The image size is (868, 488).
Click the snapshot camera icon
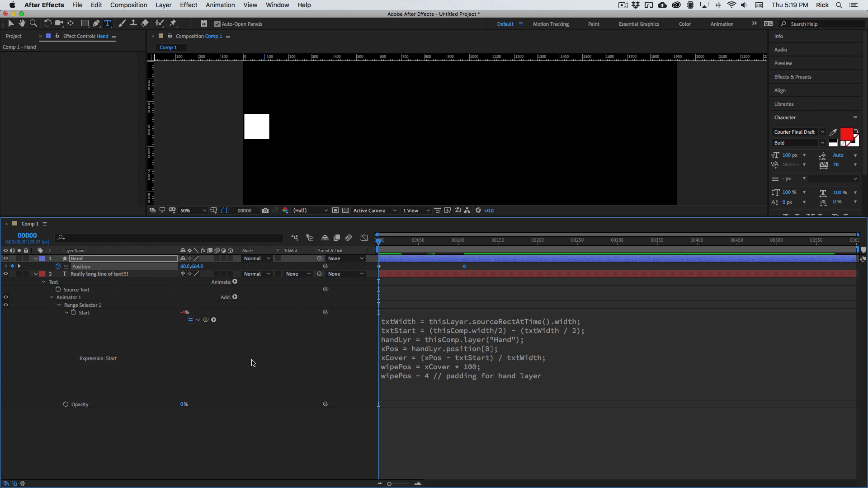[265, 211]
